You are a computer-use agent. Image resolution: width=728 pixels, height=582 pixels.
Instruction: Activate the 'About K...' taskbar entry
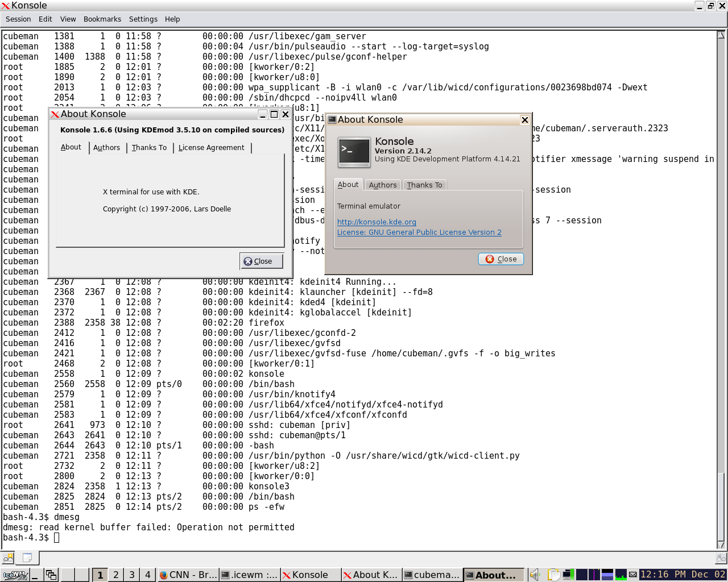tap(371, 575)
